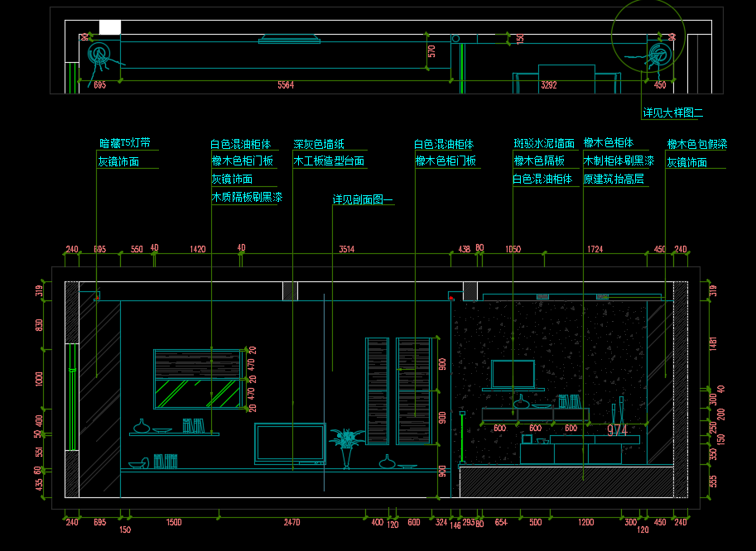Image resolution: width=756 pixels, height=551 pixels.
Task: Select the 橡木色包假梁 annotation
Action: pyautogui.click(x=696, y=143)
